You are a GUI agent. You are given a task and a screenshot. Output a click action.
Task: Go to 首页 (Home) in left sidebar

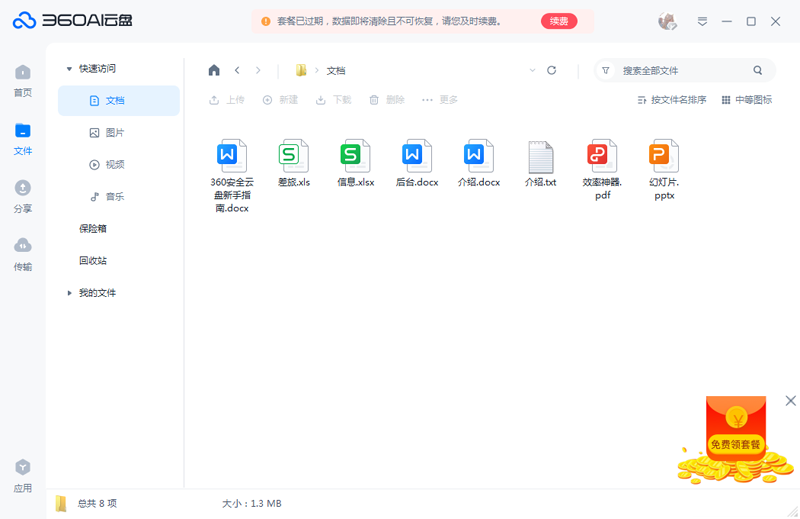tap(22, 80)
